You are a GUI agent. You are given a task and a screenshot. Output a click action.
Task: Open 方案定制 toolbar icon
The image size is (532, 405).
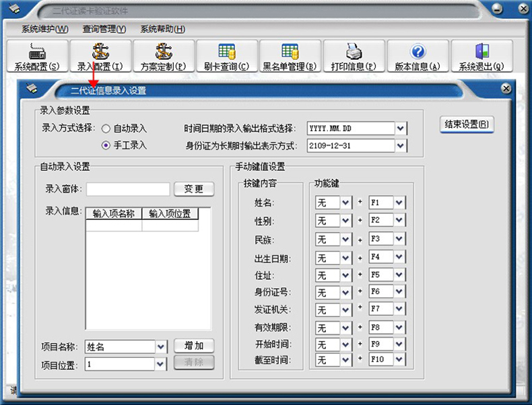(162, 52)
